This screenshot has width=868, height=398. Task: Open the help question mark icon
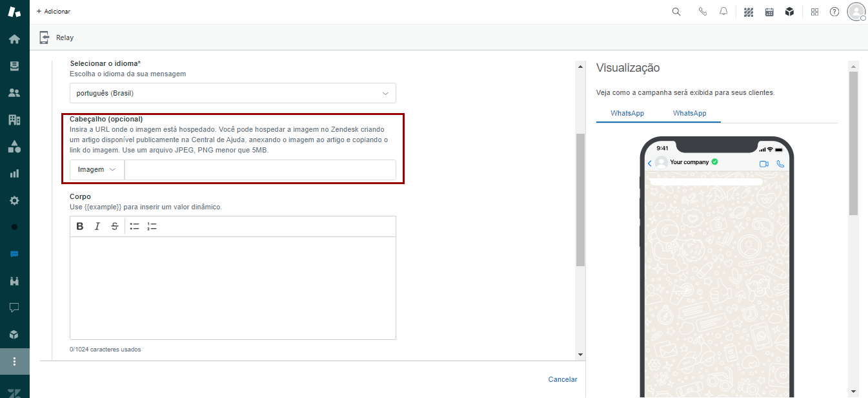[x=834, y=12]
